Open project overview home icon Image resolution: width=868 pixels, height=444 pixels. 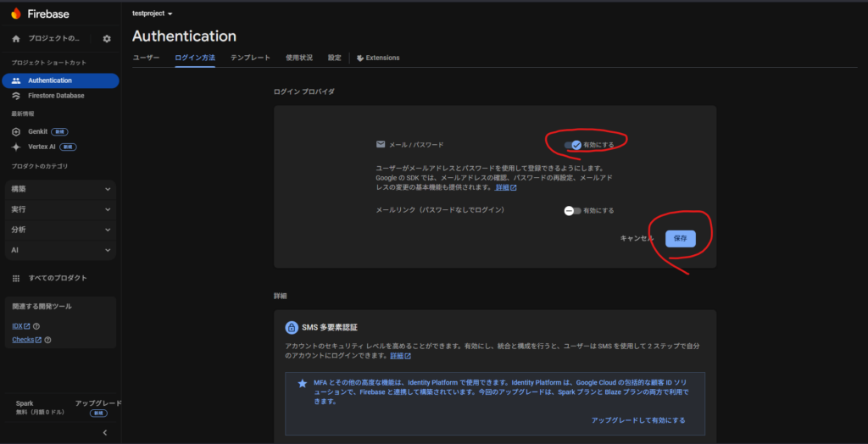pyautogui.click(x=16, y=39)
